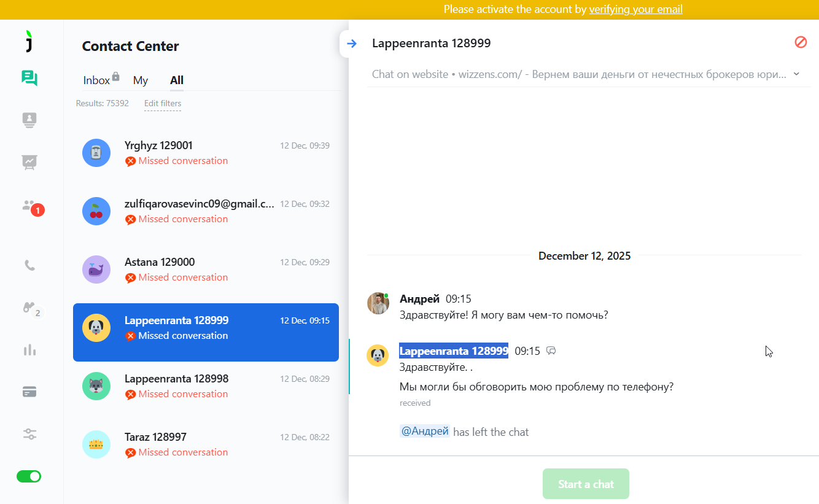Switch to the Inbox tab
The width and height of the screenshot is (819, 504).
tap(96, 80)
